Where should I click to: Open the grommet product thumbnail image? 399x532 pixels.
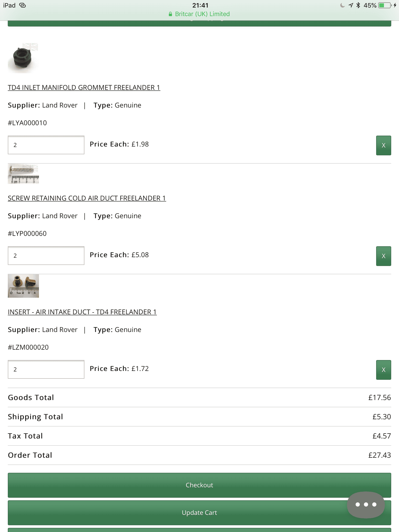tap(23, 58)
